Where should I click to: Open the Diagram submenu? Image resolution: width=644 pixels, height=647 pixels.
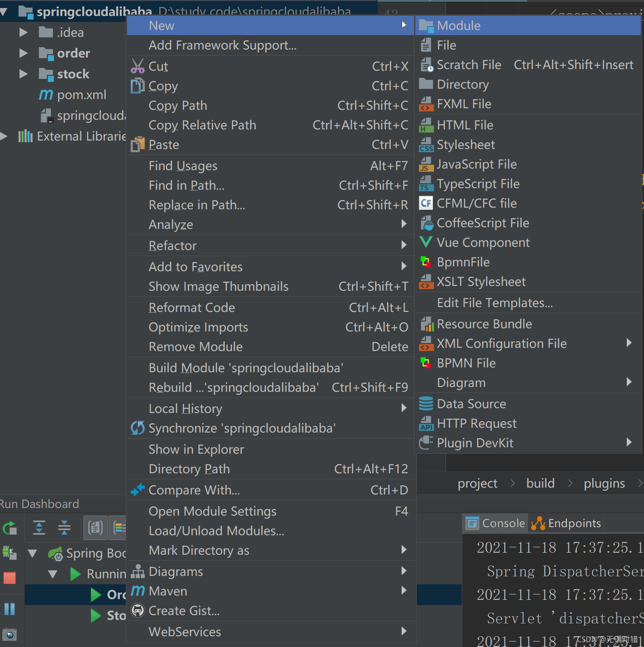tap(528, 383)
